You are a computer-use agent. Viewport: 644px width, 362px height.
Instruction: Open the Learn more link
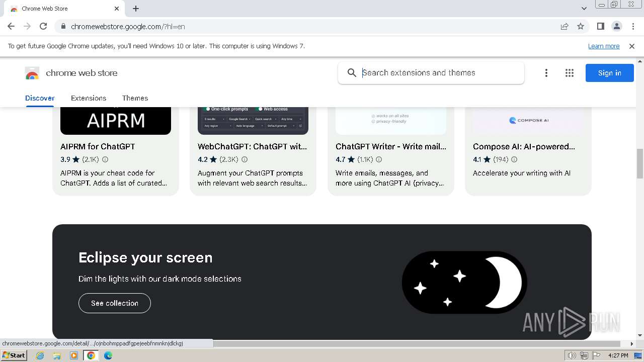click(x=604, y=46)
